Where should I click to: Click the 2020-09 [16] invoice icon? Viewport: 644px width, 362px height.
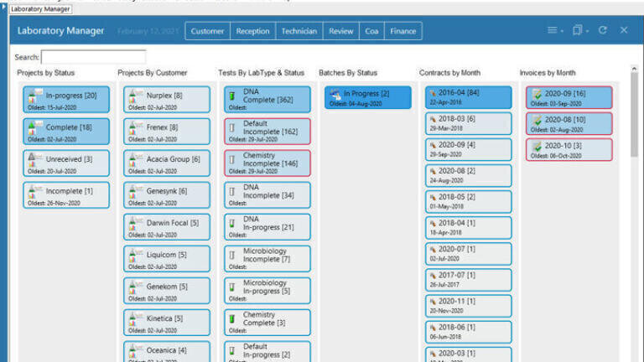(x=537, y=95)
